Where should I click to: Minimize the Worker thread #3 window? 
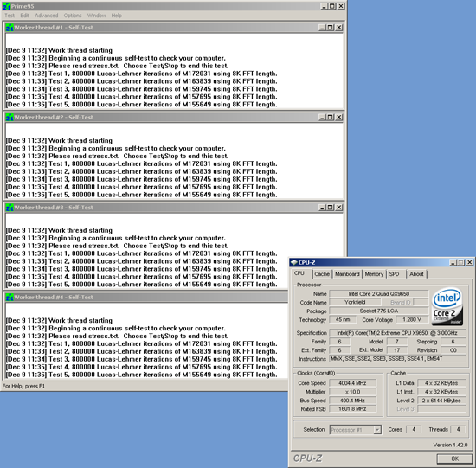click(323, 208)
